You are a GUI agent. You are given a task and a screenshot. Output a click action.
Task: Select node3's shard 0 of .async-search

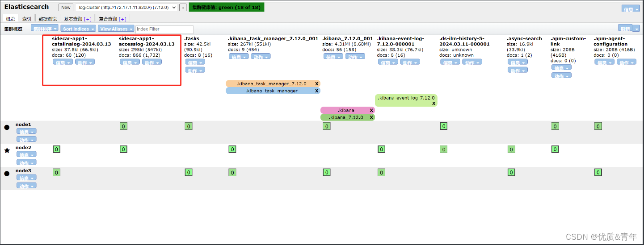pyautogui.click(x=511, y=172)
